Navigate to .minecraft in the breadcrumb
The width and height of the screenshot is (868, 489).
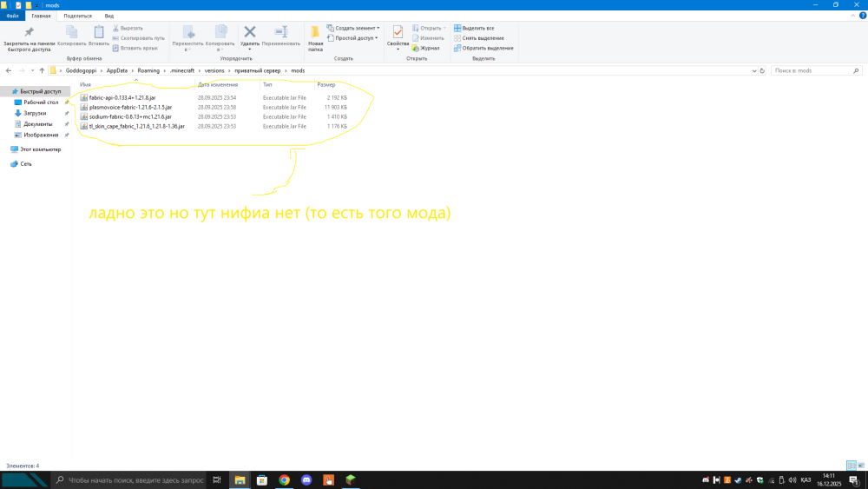point(182,71)
